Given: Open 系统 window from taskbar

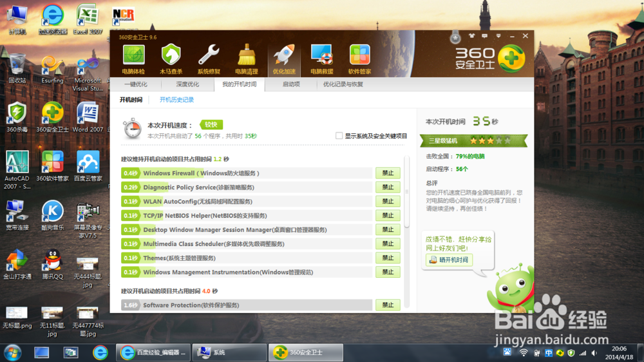Looking at the screenshot, I should pos(230,352).
